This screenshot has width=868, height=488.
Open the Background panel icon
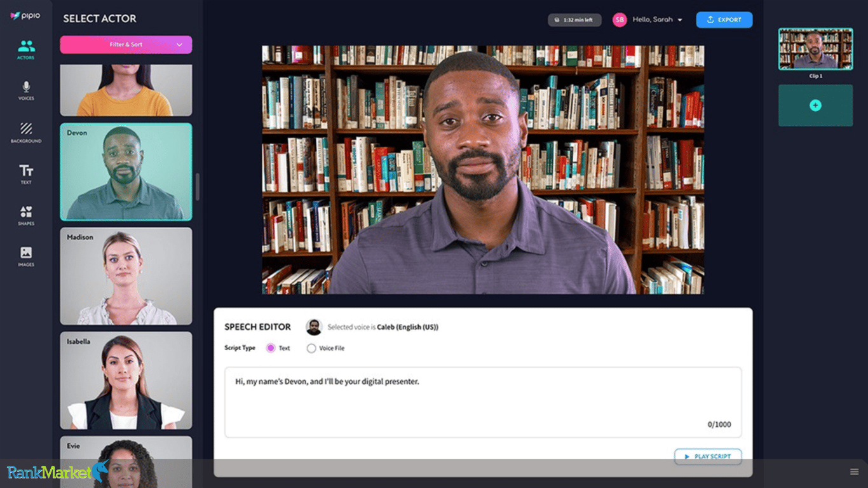(26, 129)
